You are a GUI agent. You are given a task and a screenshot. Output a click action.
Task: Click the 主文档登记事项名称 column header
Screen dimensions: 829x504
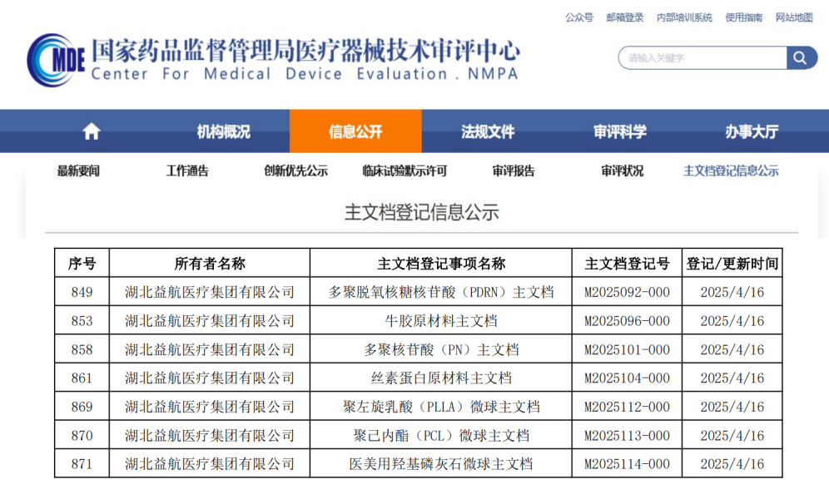441,263
